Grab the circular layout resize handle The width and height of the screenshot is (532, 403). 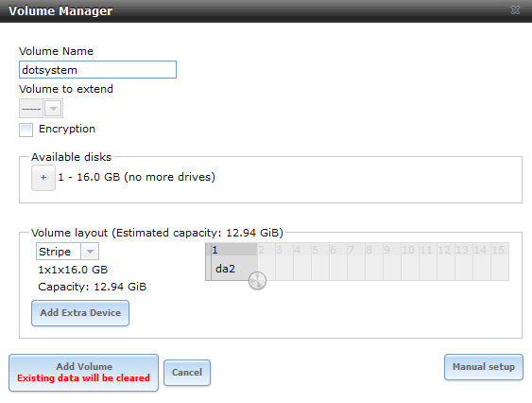[257, 281]
